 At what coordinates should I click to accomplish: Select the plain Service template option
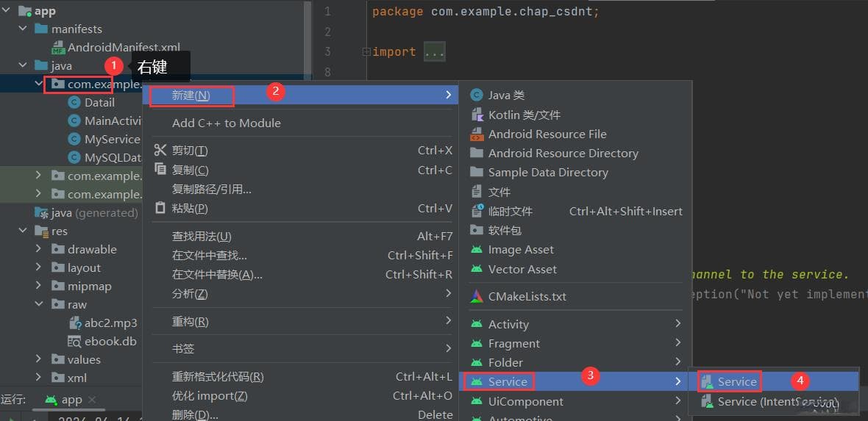coord(774,382)
